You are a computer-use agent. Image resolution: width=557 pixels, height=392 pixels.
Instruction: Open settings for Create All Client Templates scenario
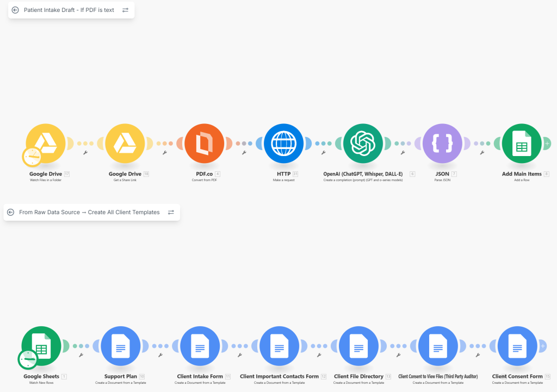point(171,213)
